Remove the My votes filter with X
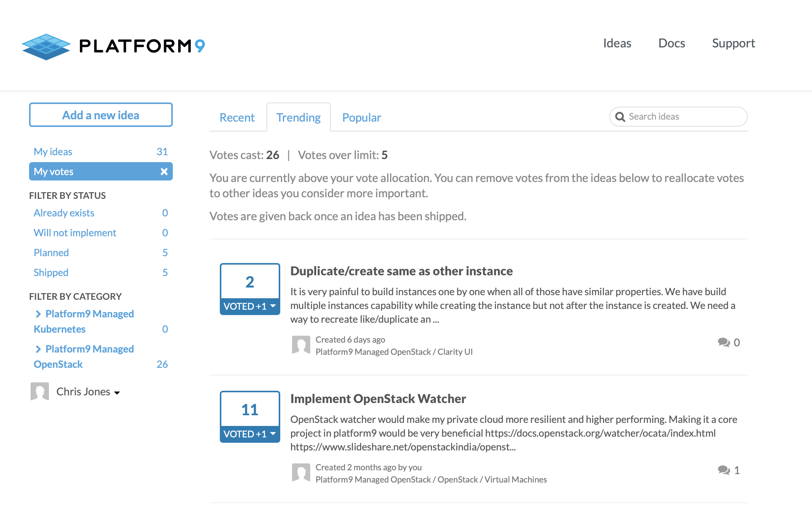This screenshot has height=507, width=812. 164,172
